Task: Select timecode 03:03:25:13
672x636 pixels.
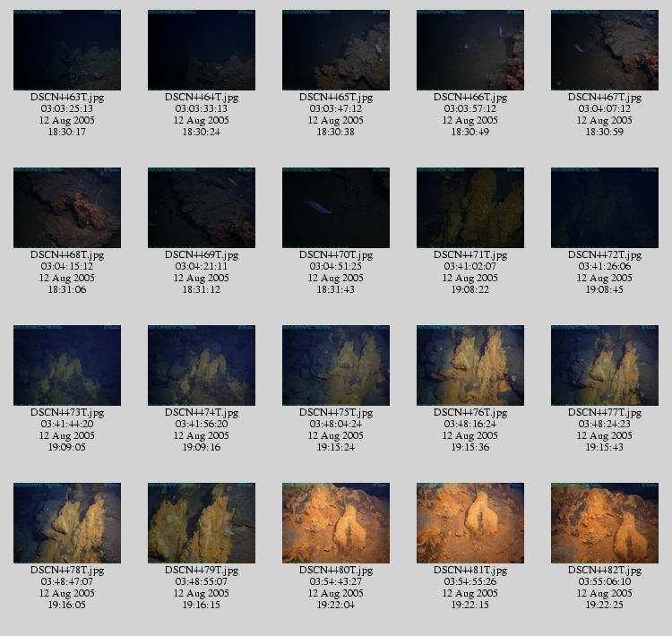Action: 67,108
